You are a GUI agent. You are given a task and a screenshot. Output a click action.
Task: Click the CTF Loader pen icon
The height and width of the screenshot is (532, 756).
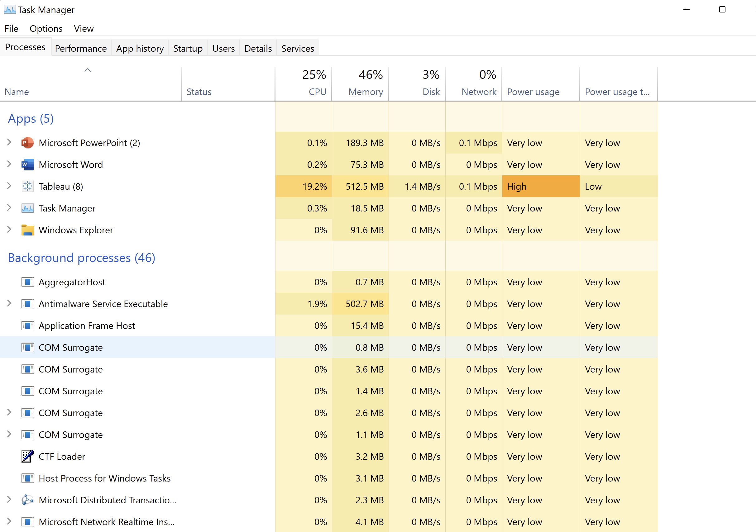pos(28,456)
